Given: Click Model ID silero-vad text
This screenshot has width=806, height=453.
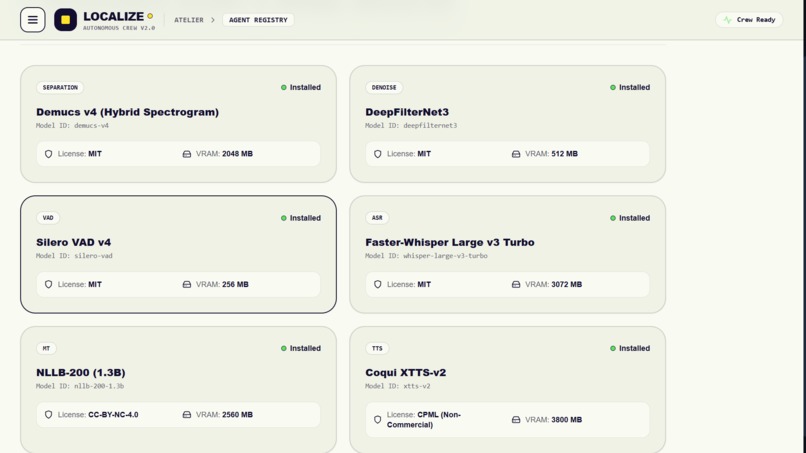Looking at the screenshot, I should click(74, 256).
